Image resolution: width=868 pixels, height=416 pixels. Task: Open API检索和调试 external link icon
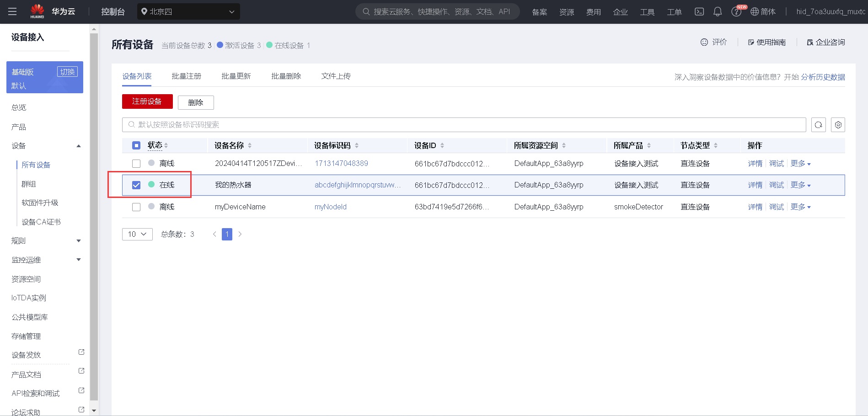point(81,390)
